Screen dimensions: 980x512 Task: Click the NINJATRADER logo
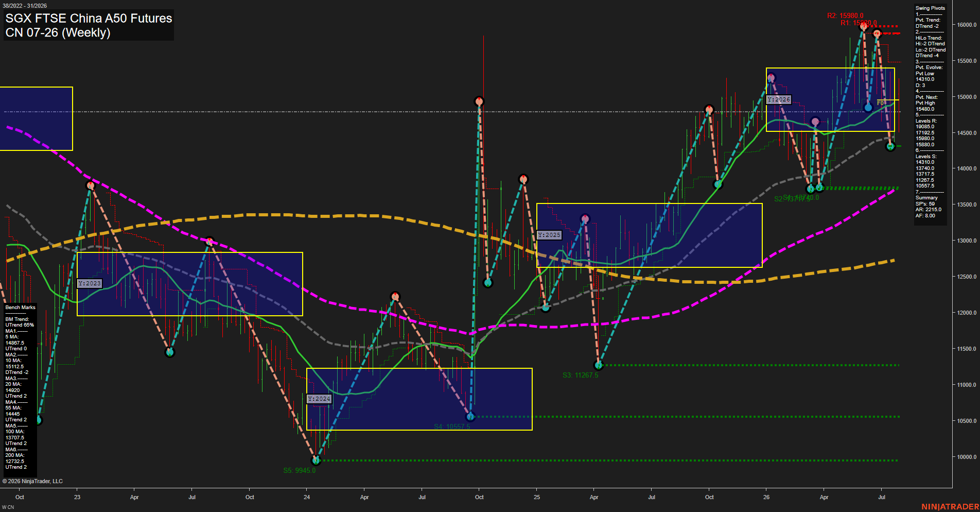tap(950, 507)
